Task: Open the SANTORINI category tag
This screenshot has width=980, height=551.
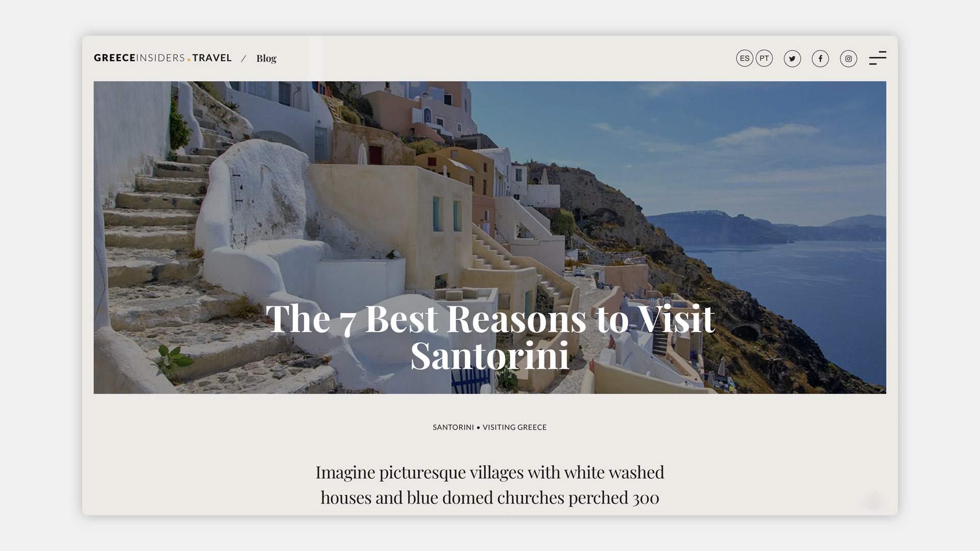Action: tap(453, 427)
